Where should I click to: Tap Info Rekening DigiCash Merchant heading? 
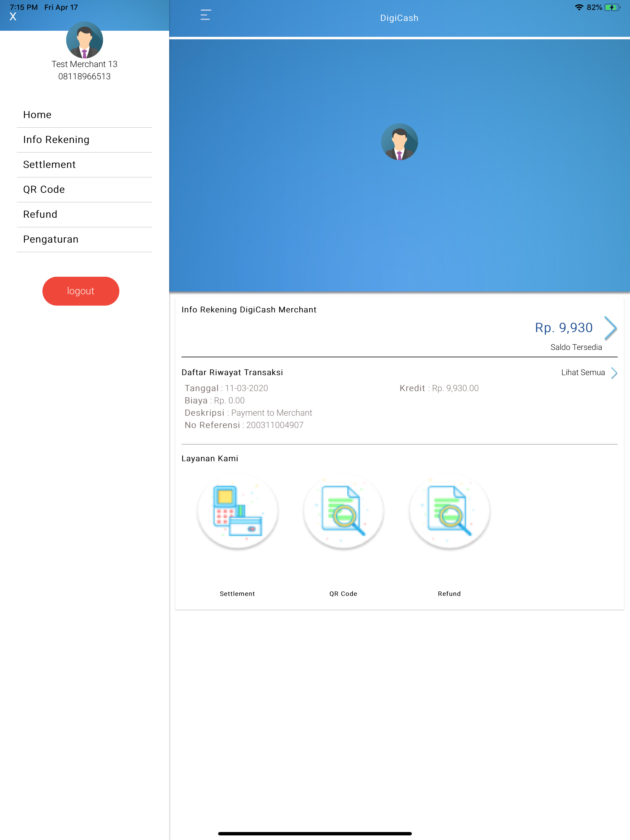[249, 310]
